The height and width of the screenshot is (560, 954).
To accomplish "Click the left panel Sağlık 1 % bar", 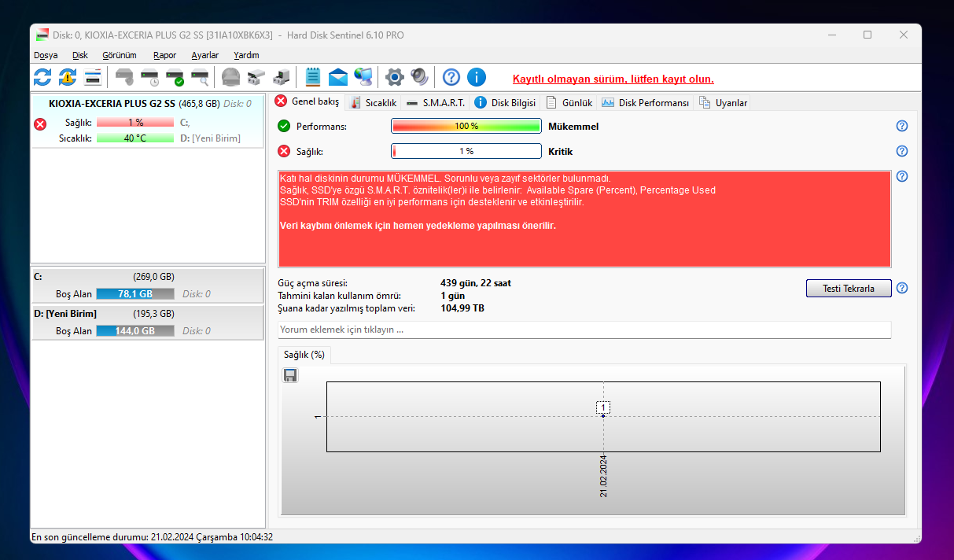I will coord(135,123).
